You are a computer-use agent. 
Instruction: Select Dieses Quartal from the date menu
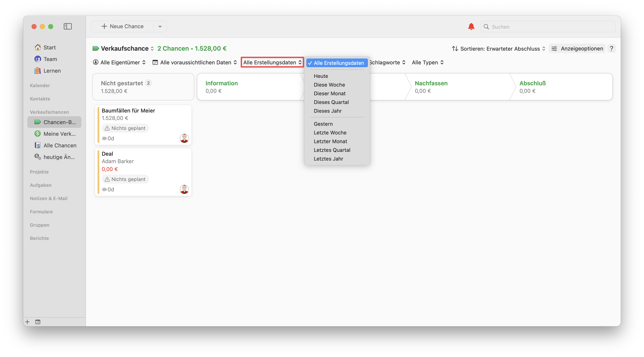tap(331, 102)
